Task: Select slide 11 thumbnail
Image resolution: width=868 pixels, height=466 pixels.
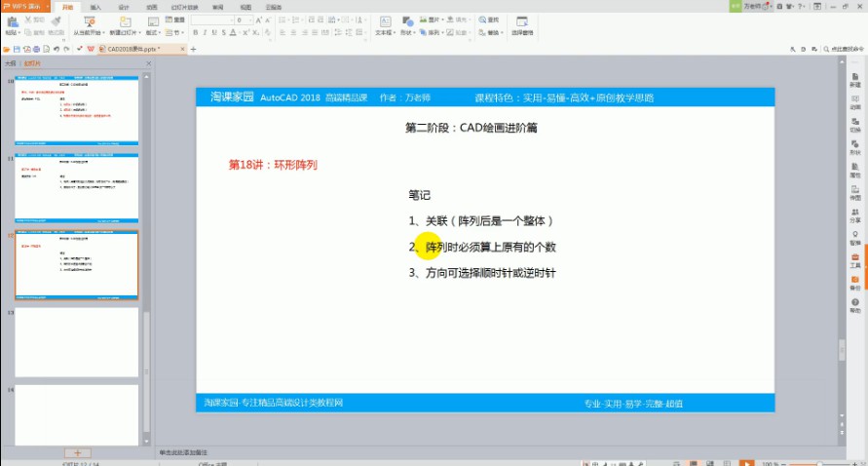Action: click(x=76, y=188)
